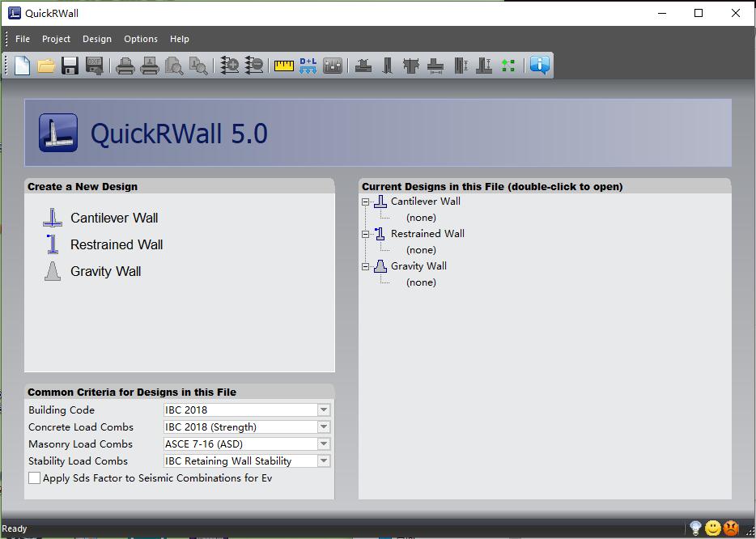Click the light bulb icon in the status bar
Screen dimensions: 756x539
coord(695,528)
